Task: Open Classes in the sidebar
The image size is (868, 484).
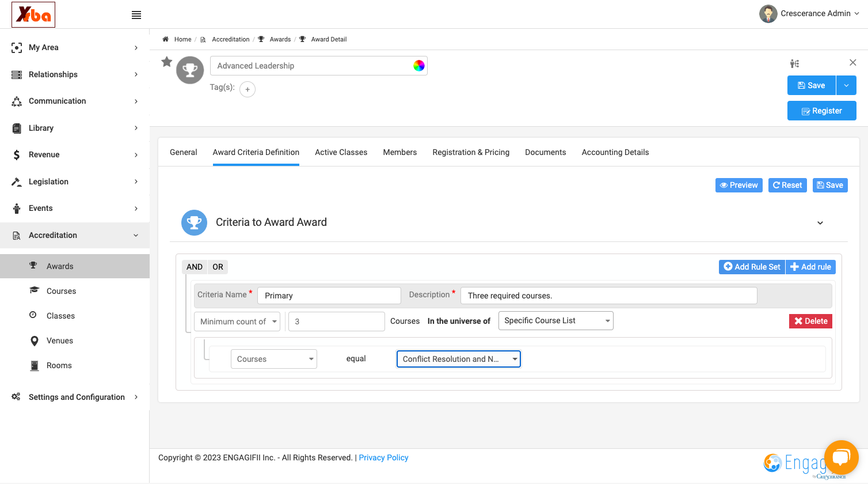Action: pos(61,316)
